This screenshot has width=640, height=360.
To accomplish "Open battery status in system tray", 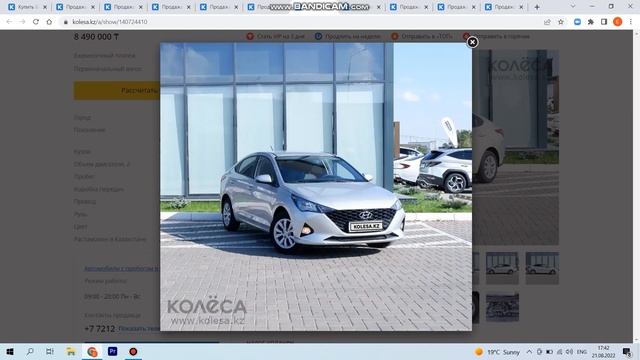I will coord(550,352).
